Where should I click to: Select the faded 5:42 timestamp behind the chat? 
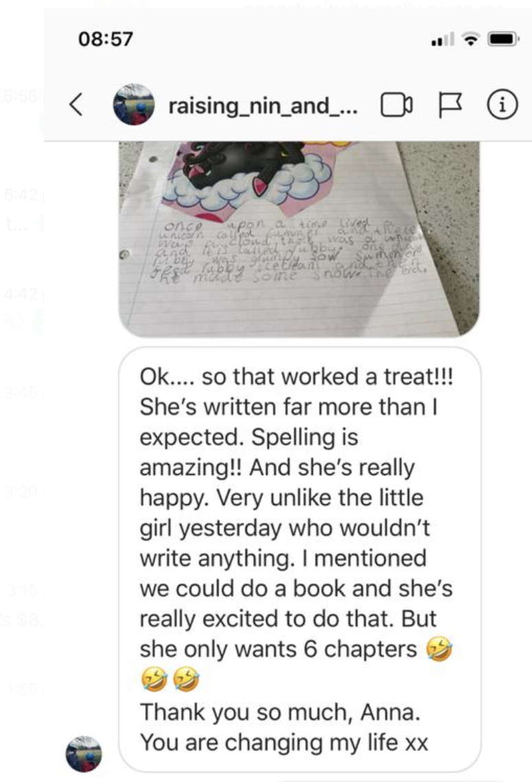(21, 194)
